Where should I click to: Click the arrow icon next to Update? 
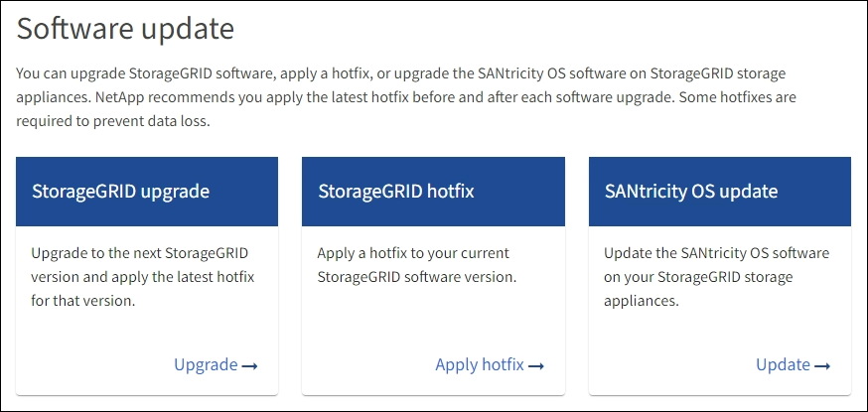click(822, 366)
